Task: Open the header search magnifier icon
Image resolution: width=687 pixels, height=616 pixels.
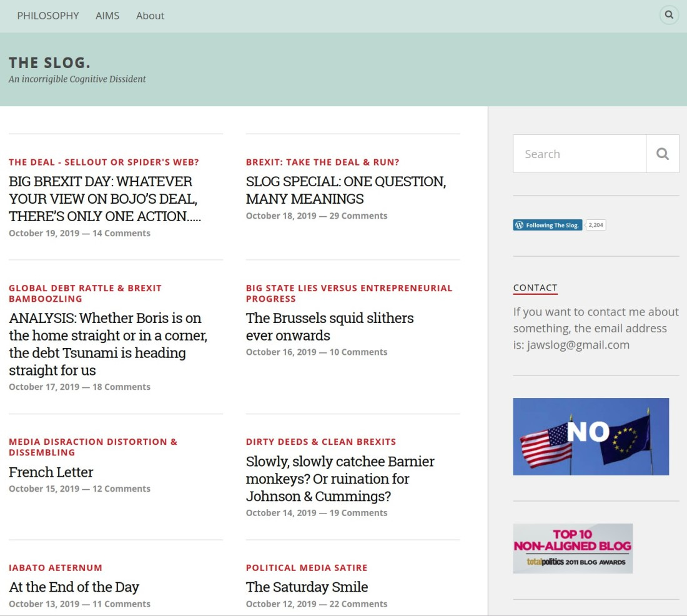Action: click(669, 15)
